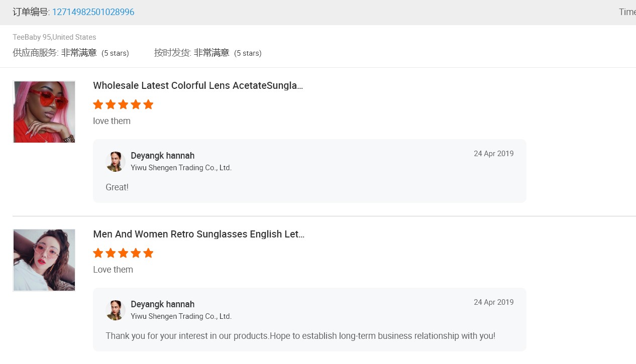Select fifth star of the Wholesale Lens review

tap(148, 104)
